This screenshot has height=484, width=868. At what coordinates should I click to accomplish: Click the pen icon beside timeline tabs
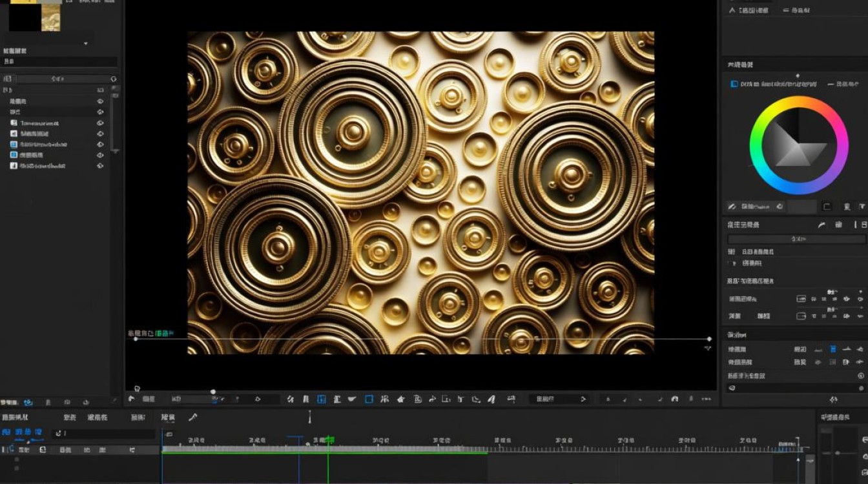click(x=192, y=418)
